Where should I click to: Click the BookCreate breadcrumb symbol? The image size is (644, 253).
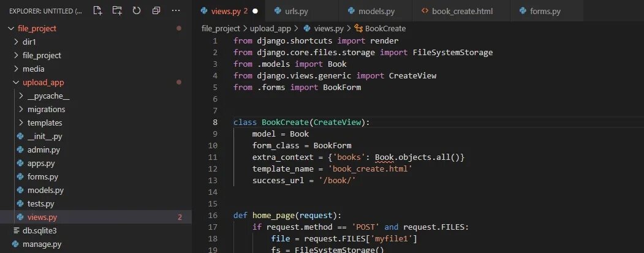point(385,28)
